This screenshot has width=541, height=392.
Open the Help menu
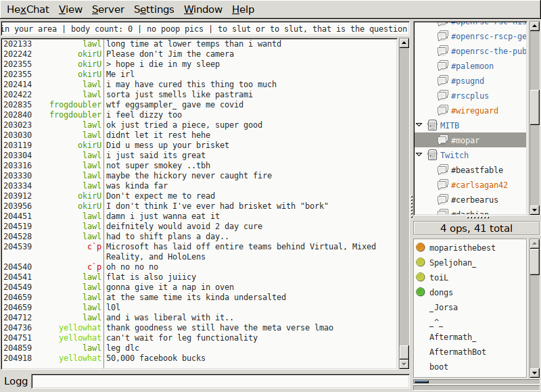243,9
